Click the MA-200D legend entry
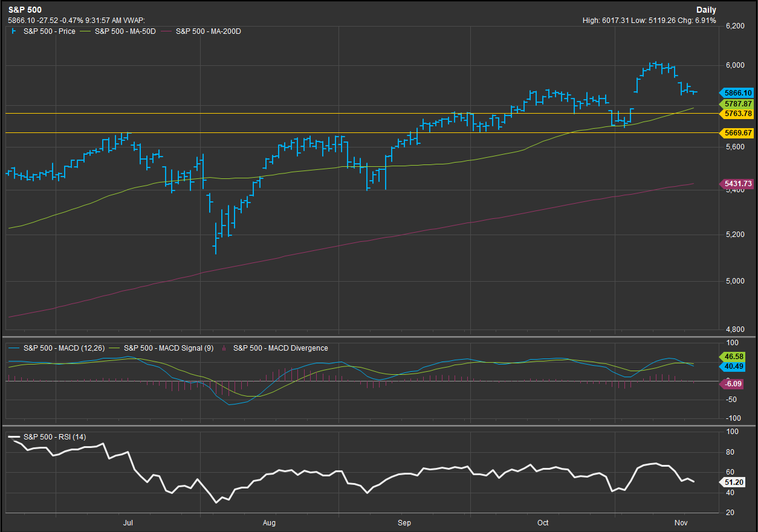This screenshot has width=758, height=532. (x=209, y=31)
